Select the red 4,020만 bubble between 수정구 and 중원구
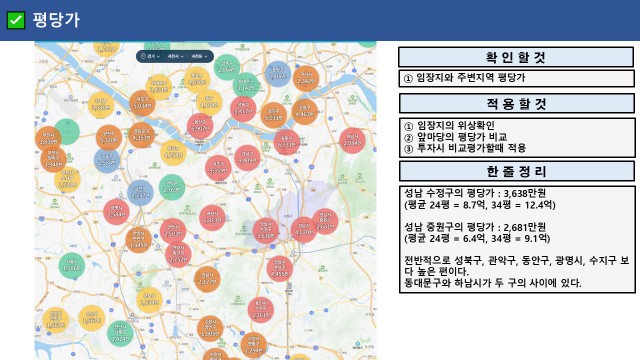The image size is (640, 360). pos(303,229)
